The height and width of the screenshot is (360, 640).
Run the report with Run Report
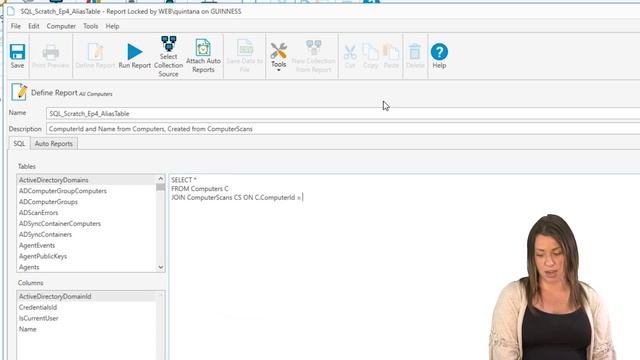(x=135, y=56)
